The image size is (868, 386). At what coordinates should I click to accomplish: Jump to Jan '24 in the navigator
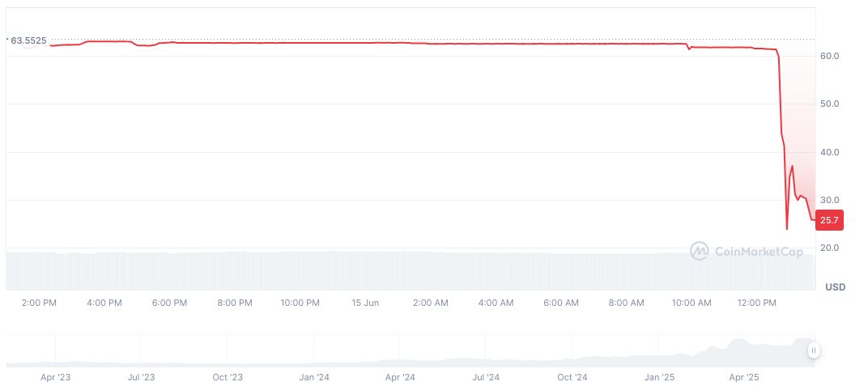pyautogui.click(x=313, y=377)
